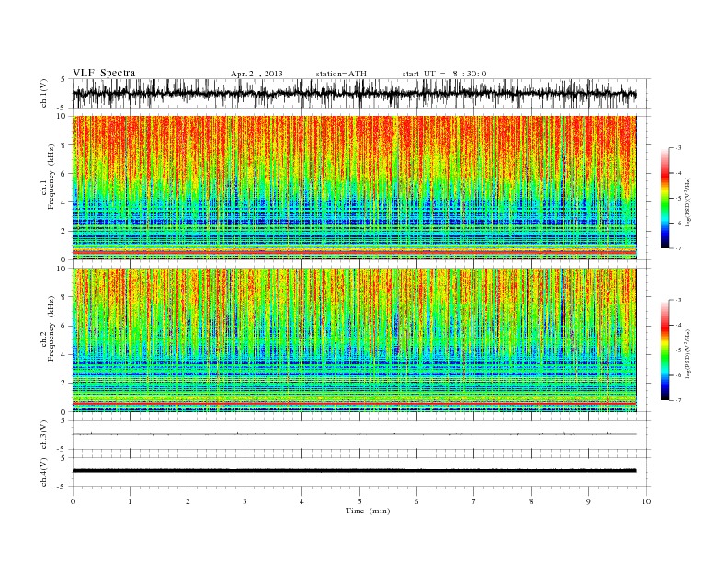Click the ch.2 'Frequency (kHz)' axis label
728x563 pixels.
[51, 327]
